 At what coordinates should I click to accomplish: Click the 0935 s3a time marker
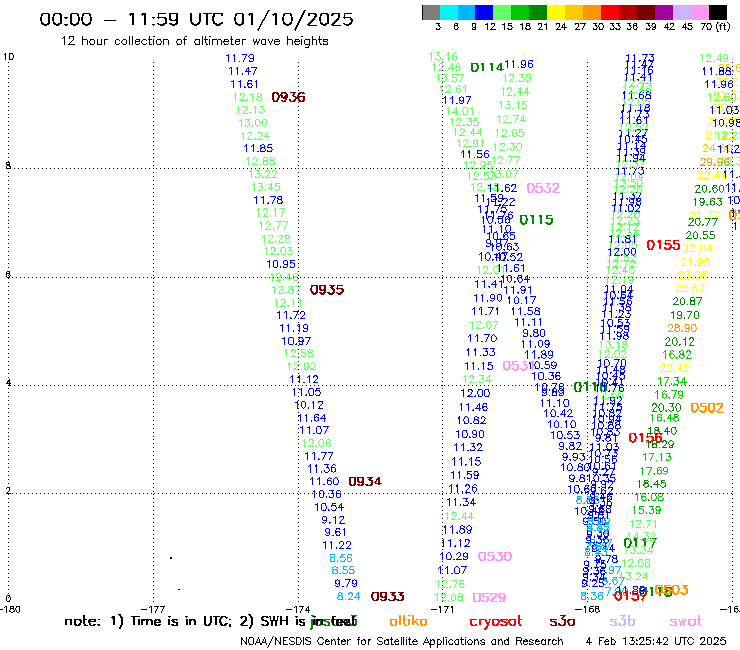[x=327, y=290]
